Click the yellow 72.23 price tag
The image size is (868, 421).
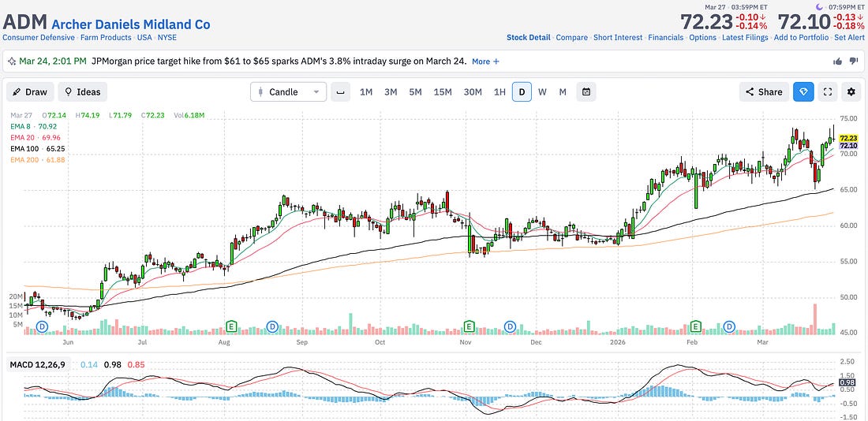pos(848,138)
